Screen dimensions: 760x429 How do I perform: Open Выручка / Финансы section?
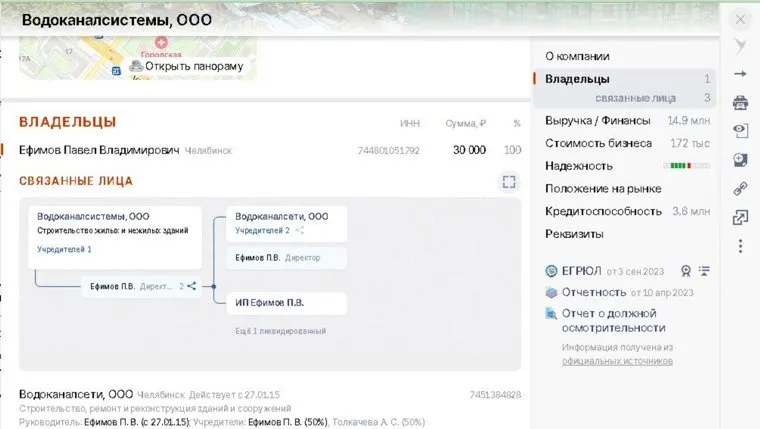598,121
